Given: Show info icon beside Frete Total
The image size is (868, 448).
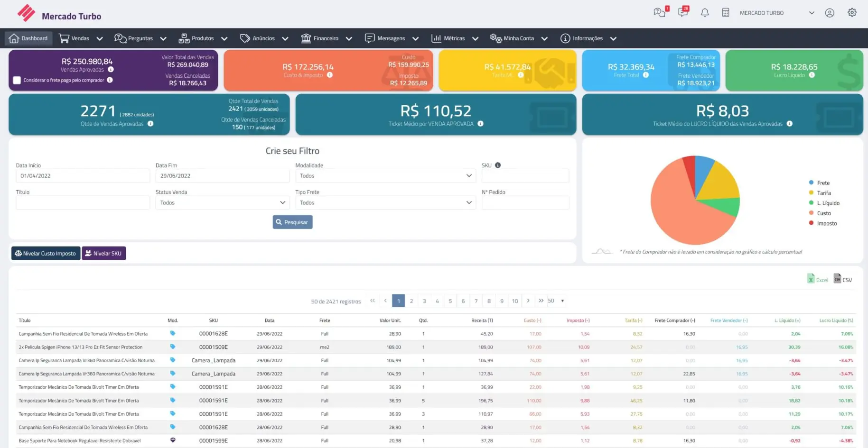Looking at the screenshot, I should click(x=646, y=75).
